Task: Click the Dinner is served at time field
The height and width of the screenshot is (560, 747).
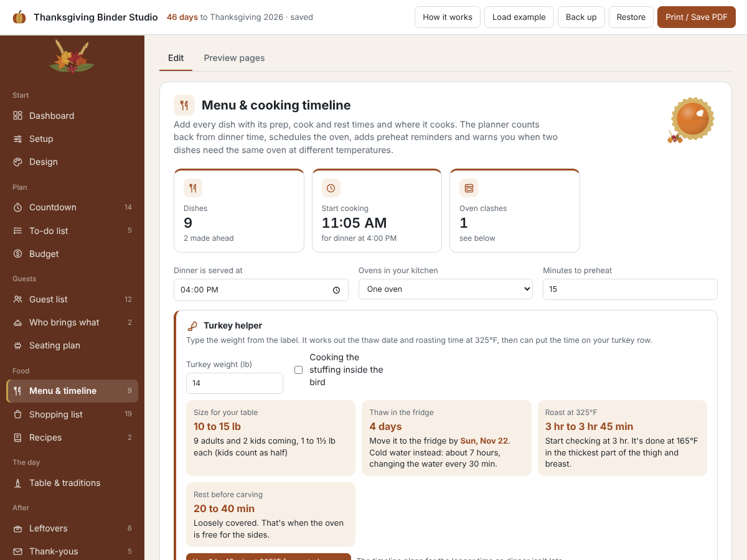Action: (x=261, y=290)
